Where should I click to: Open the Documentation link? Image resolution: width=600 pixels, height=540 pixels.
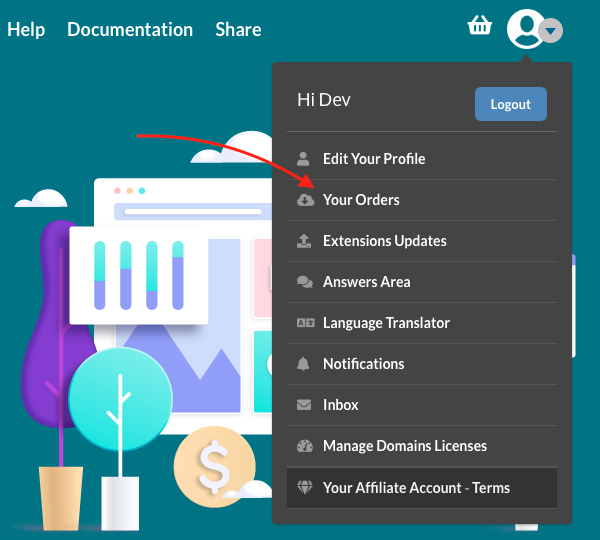[130, 29]
